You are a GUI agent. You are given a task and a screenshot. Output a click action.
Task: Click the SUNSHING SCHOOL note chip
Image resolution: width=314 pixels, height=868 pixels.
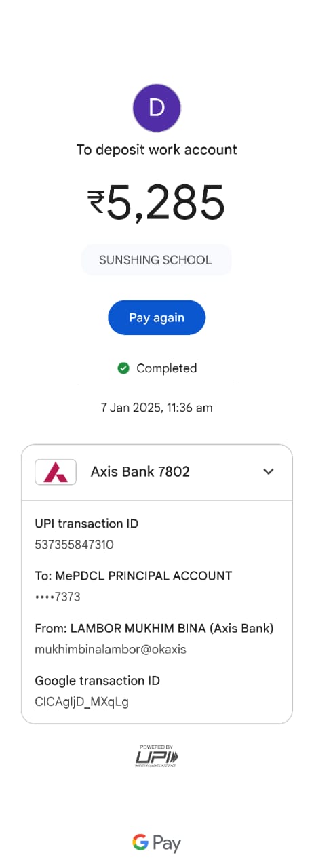156,260
